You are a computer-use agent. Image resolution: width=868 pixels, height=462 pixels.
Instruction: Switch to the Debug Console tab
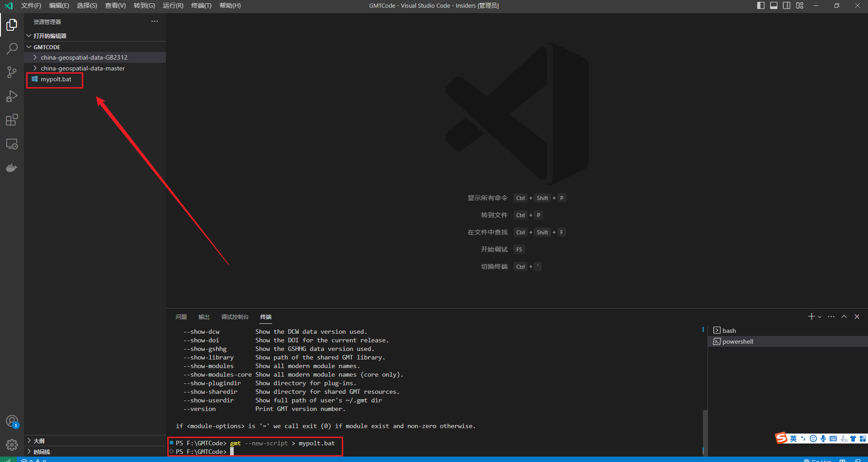[235, 317]
